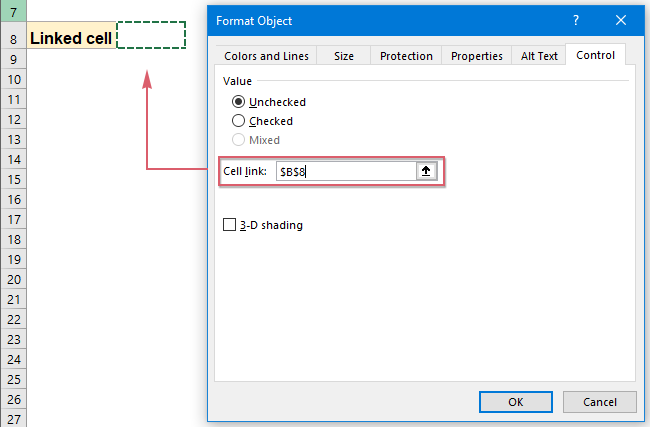Viewport: 650px width, 427px height.
Task: Select the 'Linked cell' labeled cell
Action: [71, 39]
